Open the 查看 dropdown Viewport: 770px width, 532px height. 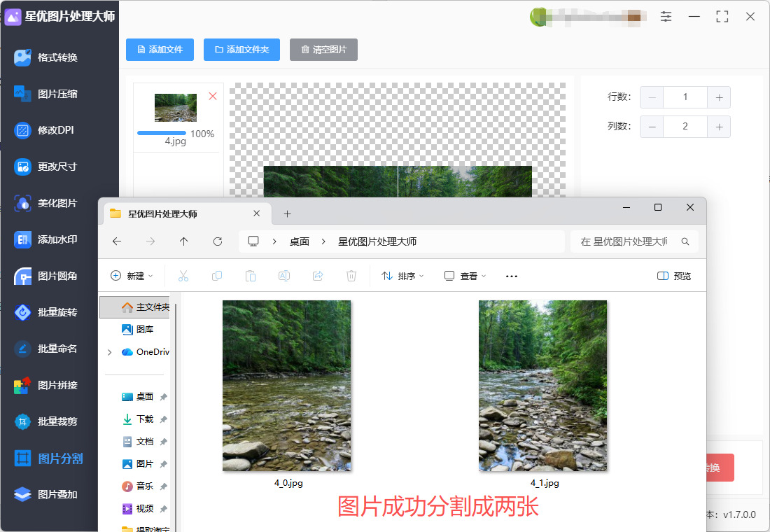[x=465, y=276]
